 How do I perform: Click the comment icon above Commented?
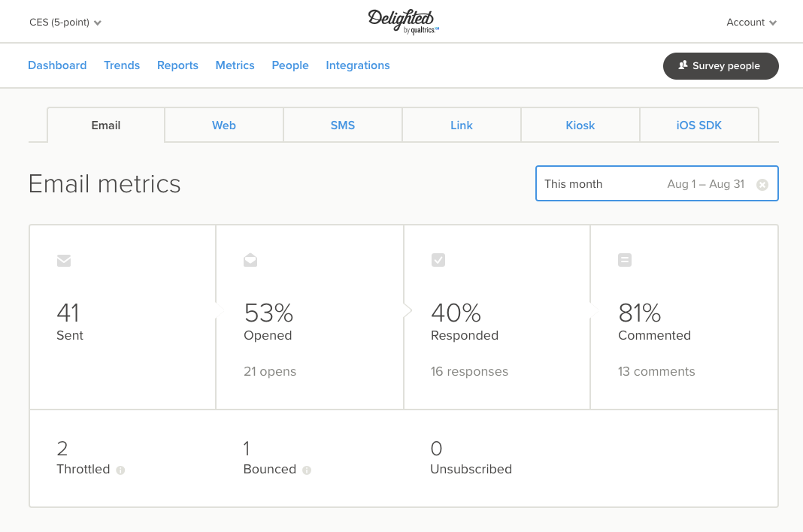pyautogui.click(x=625, y=260)
